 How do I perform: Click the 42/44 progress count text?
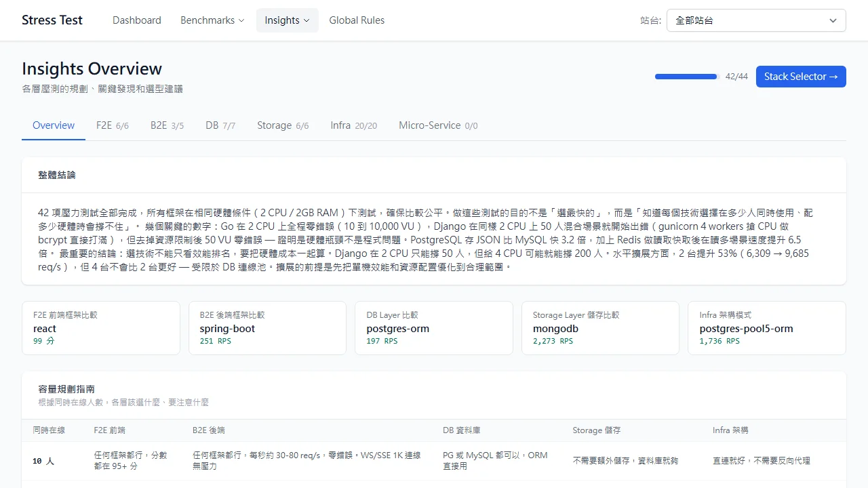pyautogui.click(x=736, y=77)
